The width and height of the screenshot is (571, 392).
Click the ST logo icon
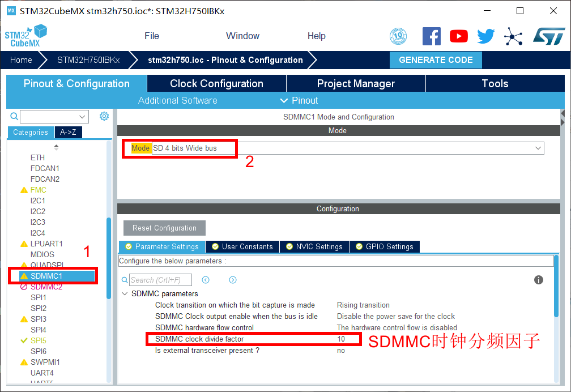[548, 36]
